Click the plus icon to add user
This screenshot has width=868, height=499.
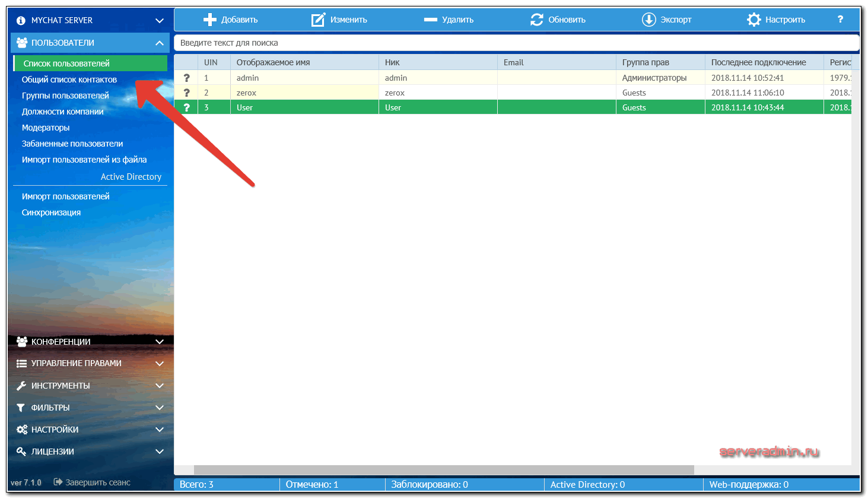(x=209, y=20)
